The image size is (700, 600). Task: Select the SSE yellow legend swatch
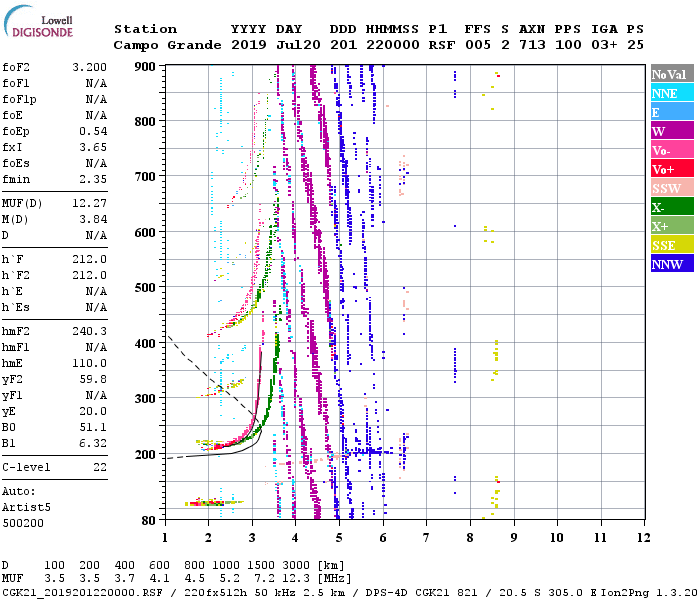coord(672,245)
